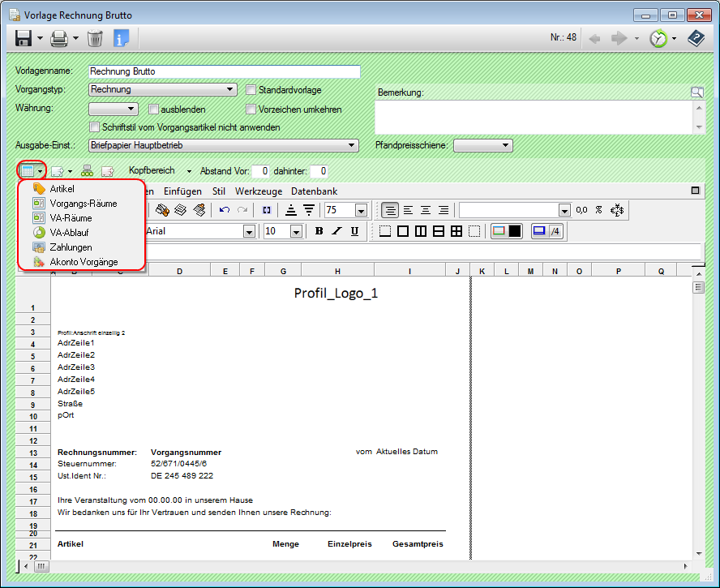Open the Vorgangstyp dropdown

point(162,90)
